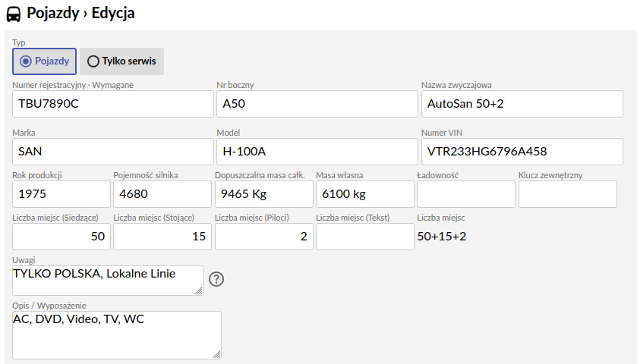Select the Tylko serwis radio option
Image resolution: width=637 pixels, height=364 pixels.
coord(121,61)
